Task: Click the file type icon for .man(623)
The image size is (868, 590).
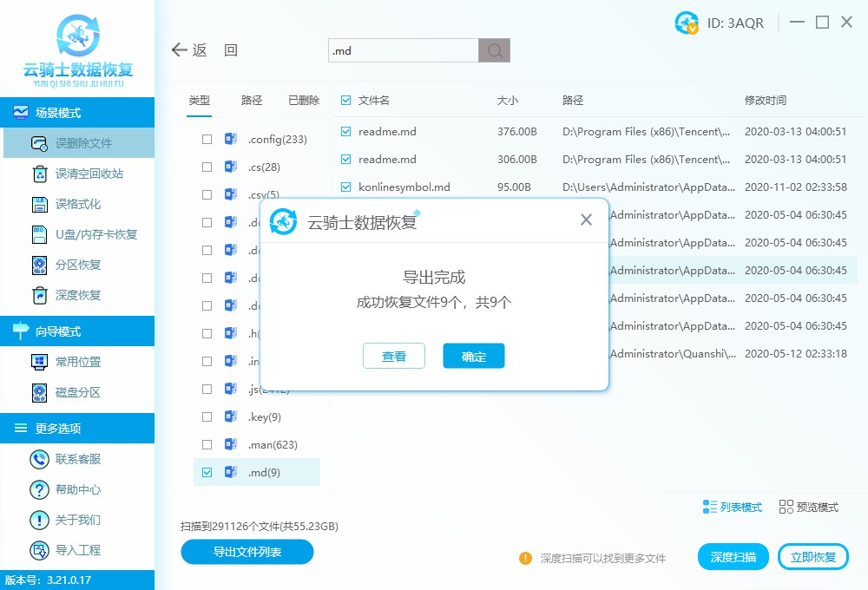Action: (231, 444)
